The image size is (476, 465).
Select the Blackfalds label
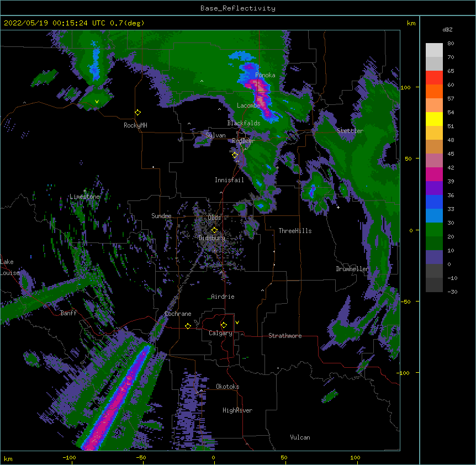244,123
